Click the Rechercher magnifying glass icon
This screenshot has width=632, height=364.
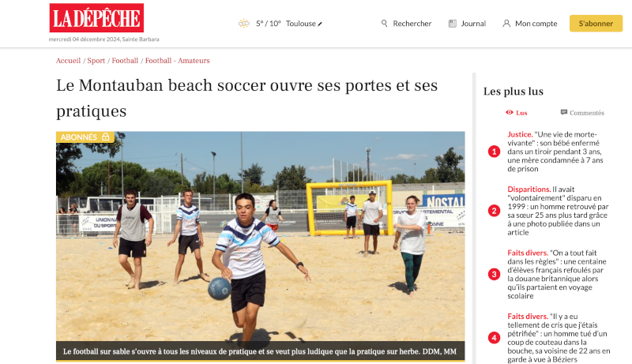point(384,24)
